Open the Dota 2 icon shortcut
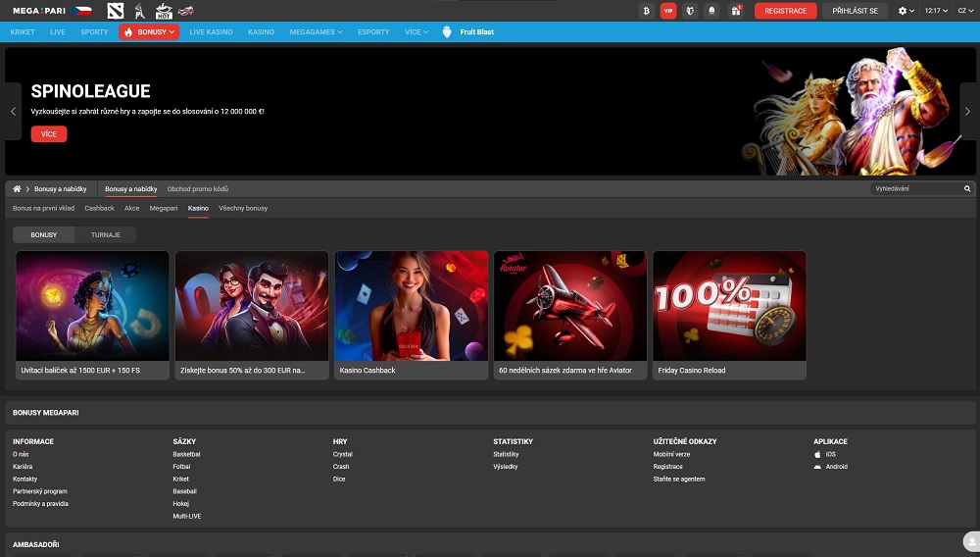 tap(116, 11)
